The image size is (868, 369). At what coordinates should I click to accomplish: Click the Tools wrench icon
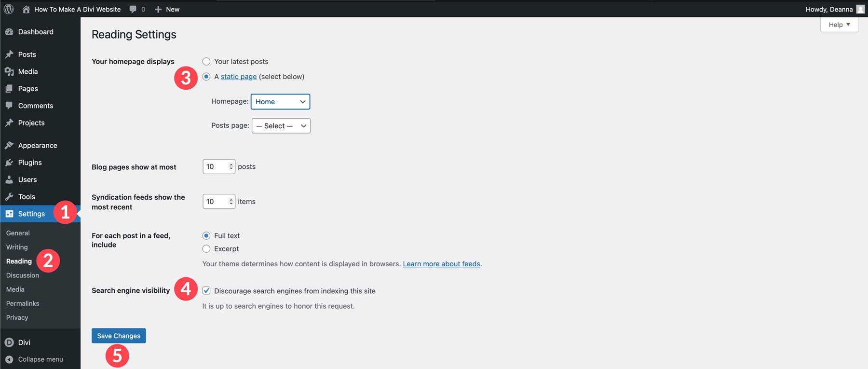(9, 197)
